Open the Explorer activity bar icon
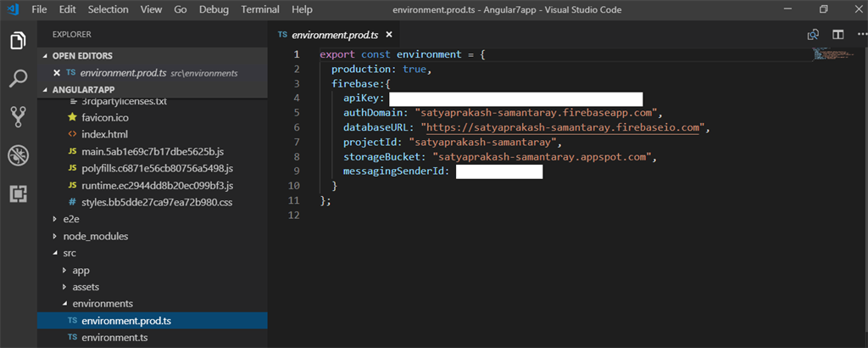868x348 pixels. click(19, 41)
